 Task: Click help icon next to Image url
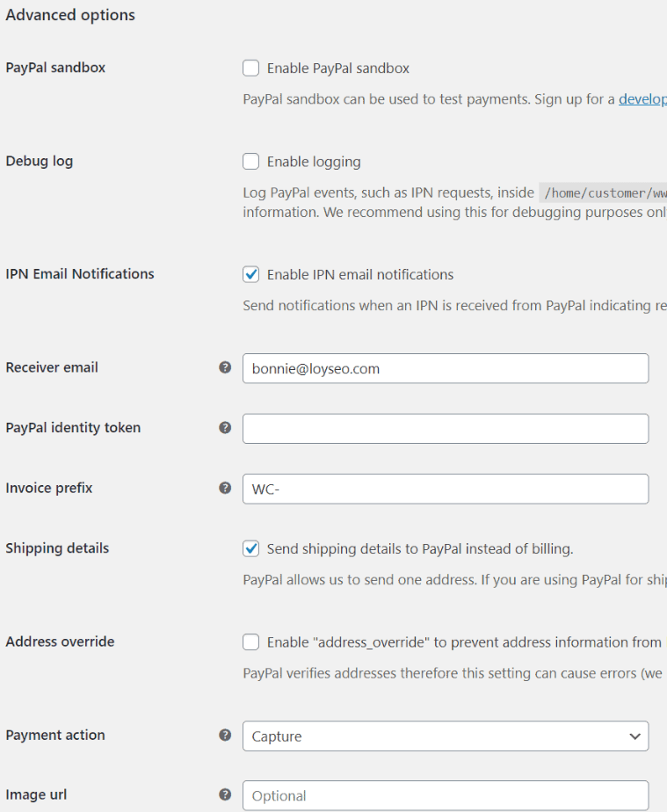click(225, 795)
